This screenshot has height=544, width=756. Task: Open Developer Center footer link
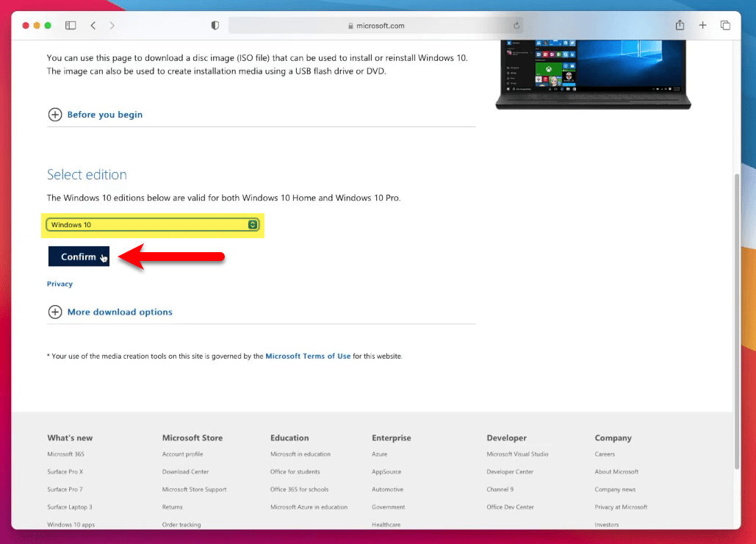pos(510,472)
